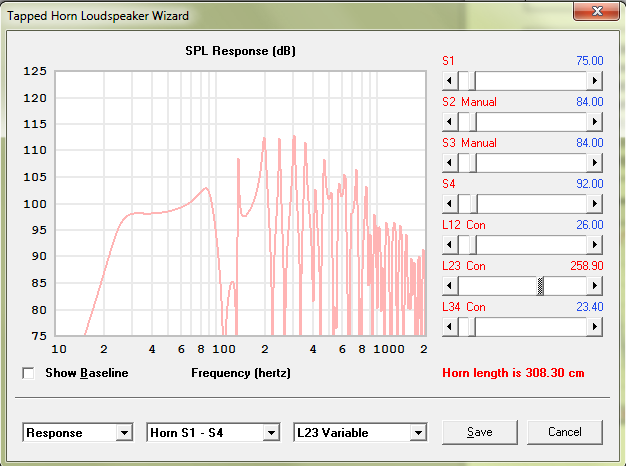
Task: Open the L23 Variable dropdown
Action: (418, 432)
